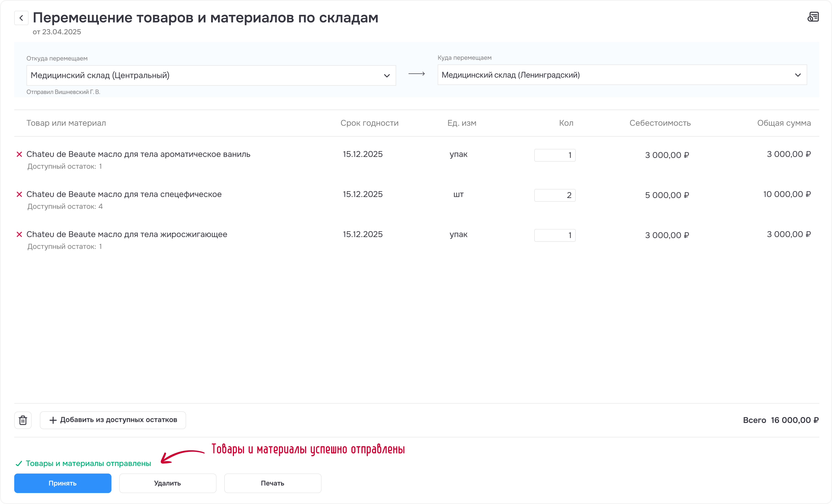Click the Ед. изм column header
The height and width of the screenshot is (504, 832).
point(462,123)
